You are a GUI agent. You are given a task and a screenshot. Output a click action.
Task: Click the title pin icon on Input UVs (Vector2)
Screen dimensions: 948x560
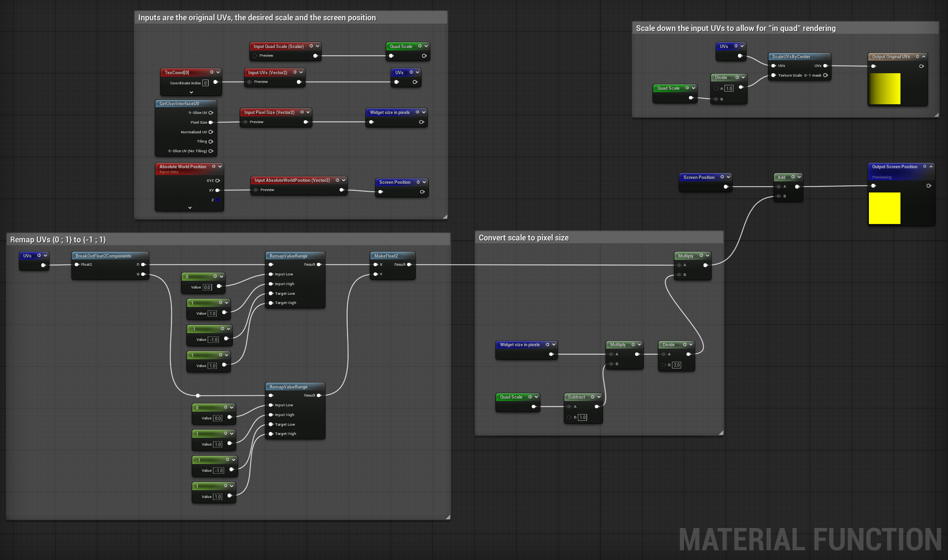click(x=294, y=72)
